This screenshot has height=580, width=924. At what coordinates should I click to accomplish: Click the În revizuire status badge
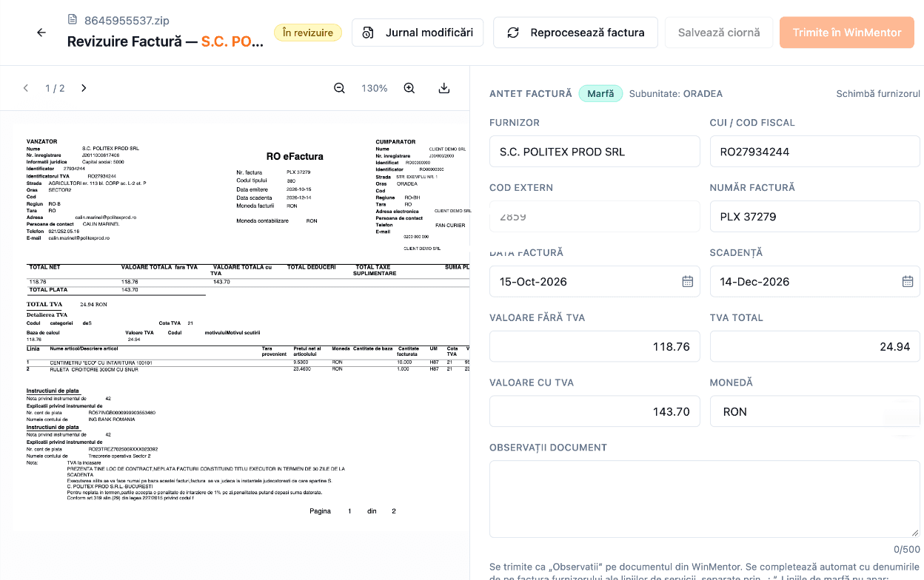[x=308, y=33]
